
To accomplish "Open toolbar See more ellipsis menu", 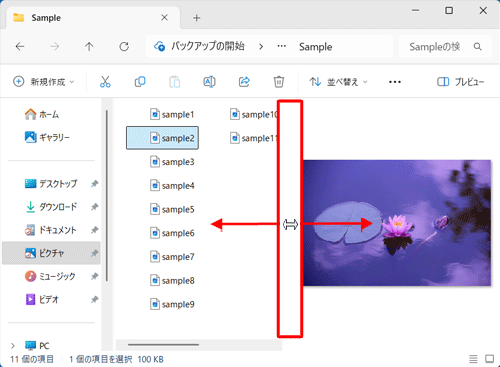I will [395, 82].
